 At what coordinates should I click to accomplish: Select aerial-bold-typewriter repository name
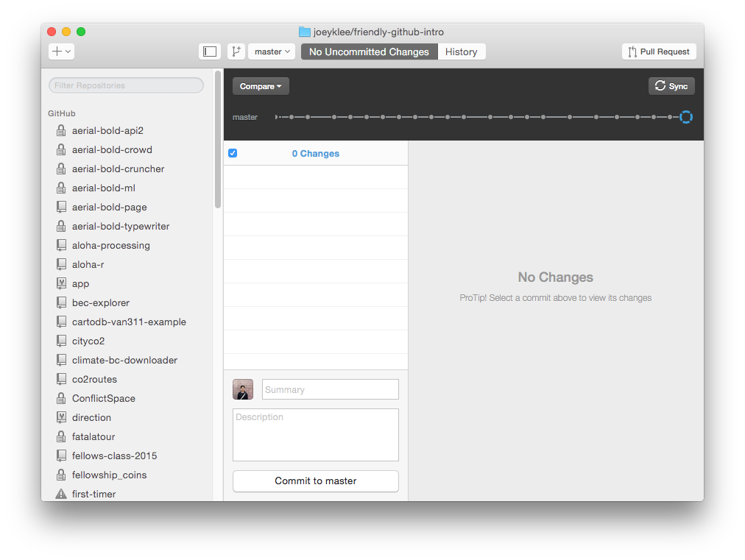[x=121, y=226]
